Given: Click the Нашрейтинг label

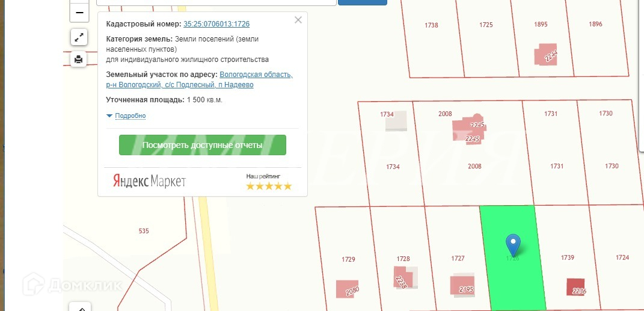Looking at the screenshot, I should [263, 176].
